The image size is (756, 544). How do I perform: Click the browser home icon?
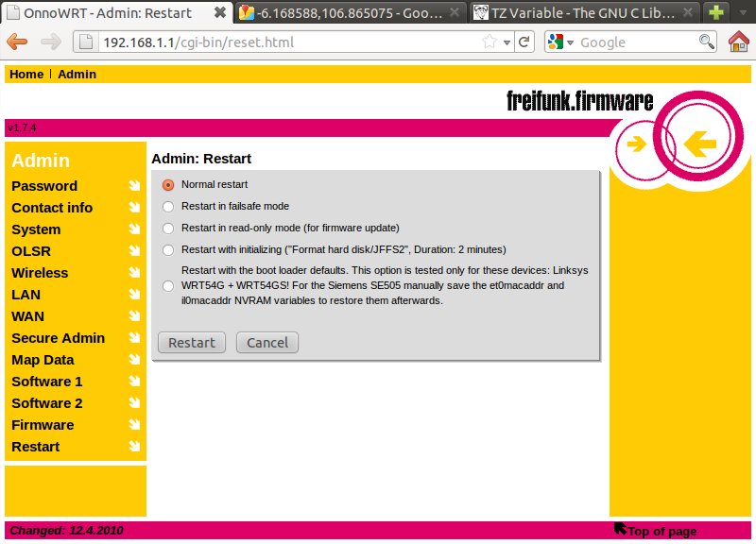739,42
